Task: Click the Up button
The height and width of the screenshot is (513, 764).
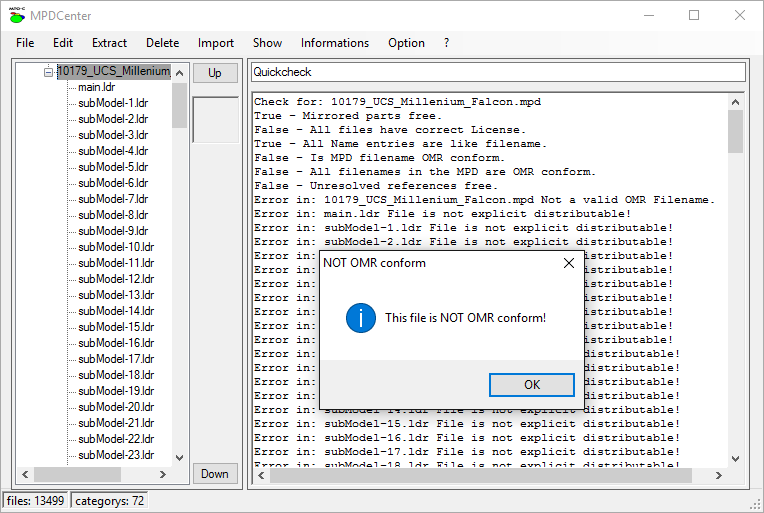Action: coord(215,73)
